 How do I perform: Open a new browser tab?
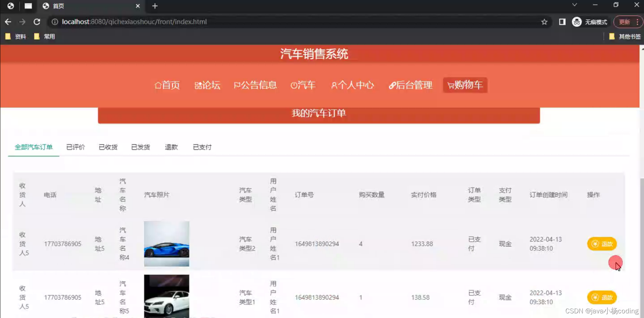pyautogui.click(x=155, y=6)
